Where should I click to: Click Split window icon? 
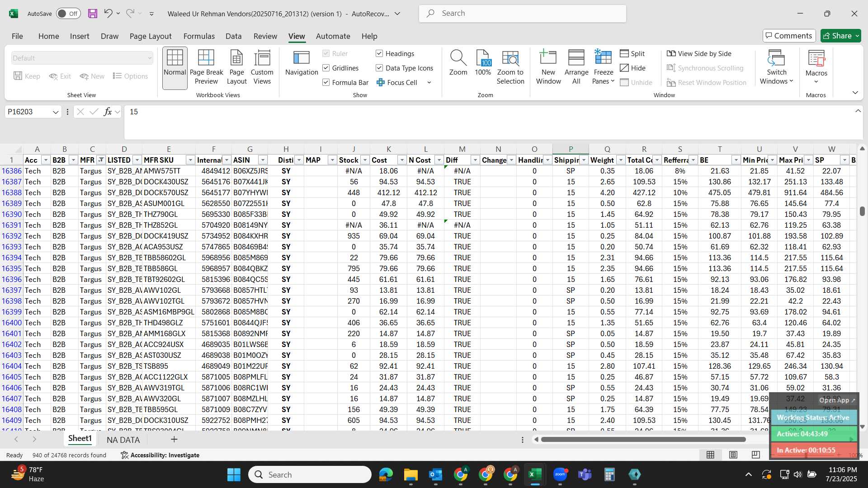tap(624, 53)
